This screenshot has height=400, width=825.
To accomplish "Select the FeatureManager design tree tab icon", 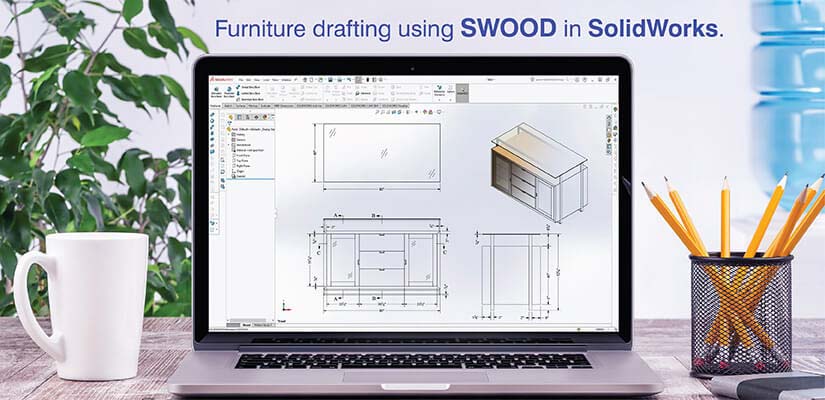I will (x=230, y=117).
